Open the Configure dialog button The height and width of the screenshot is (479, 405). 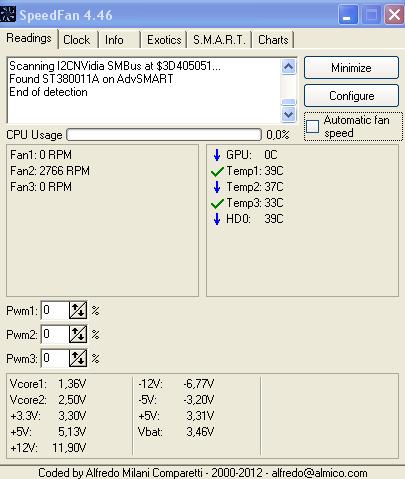(x=351, y=96)
